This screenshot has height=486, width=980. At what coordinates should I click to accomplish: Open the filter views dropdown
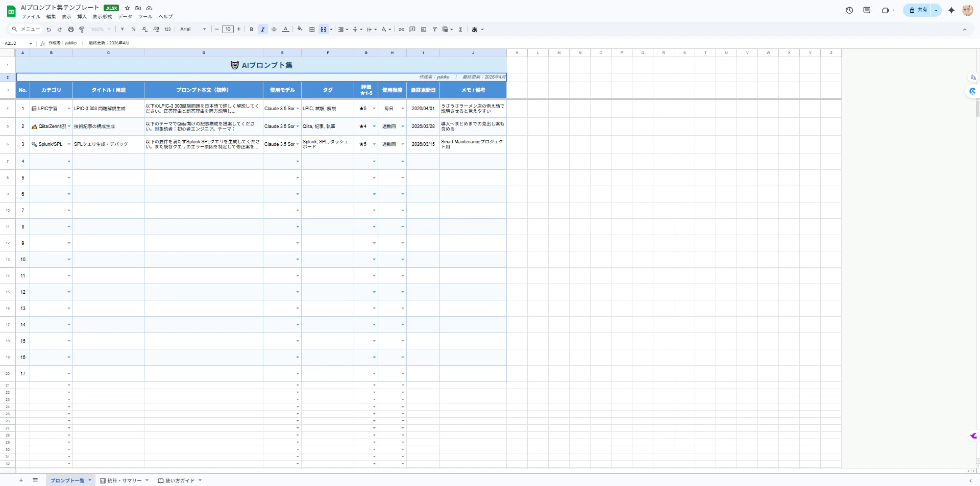tap(448, 30)
